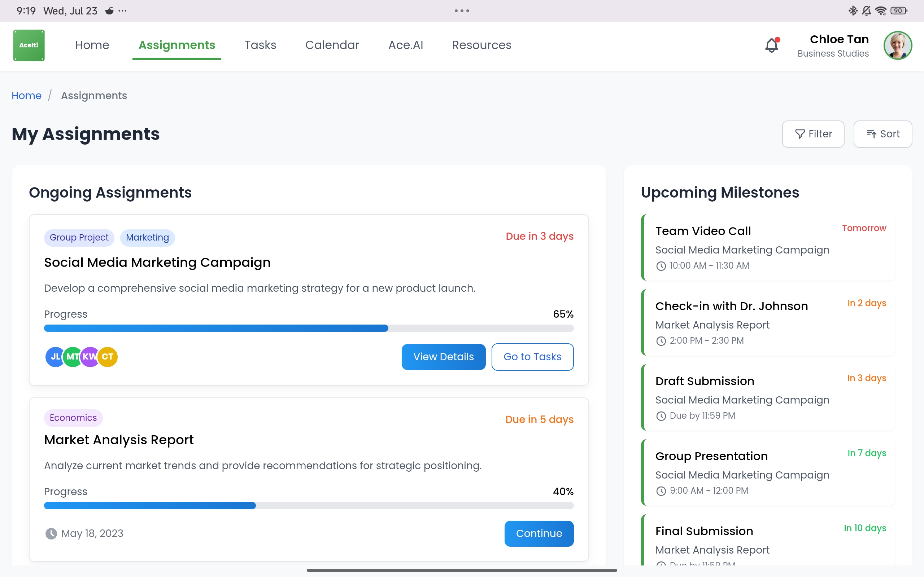Open Chloe Tan's profile avatar
The height and width of the screenshot is (577, 924).
coord(897,45)
